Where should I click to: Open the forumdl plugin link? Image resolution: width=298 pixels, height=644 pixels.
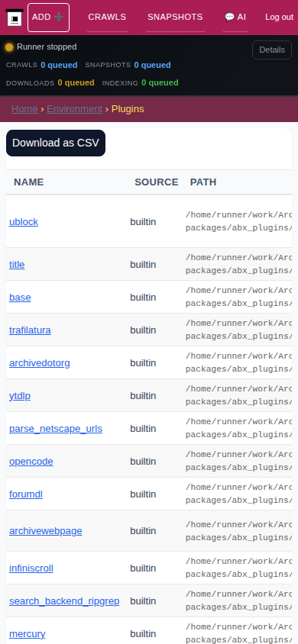(x=26, y=494)
